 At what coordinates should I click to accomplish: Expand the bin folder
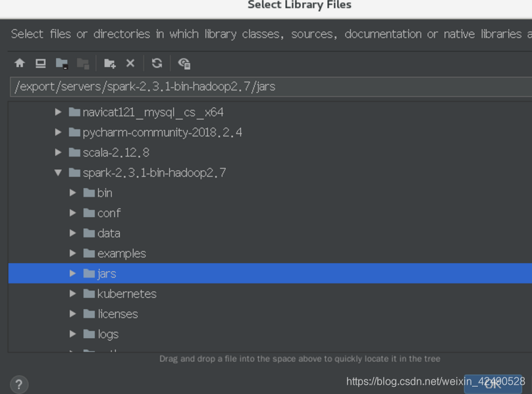point(72,193)
